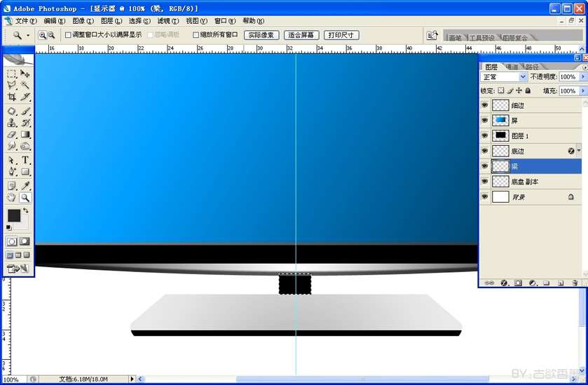Open opacity slider arrow
Screen dimensions: 588x385
coord(583,76)
